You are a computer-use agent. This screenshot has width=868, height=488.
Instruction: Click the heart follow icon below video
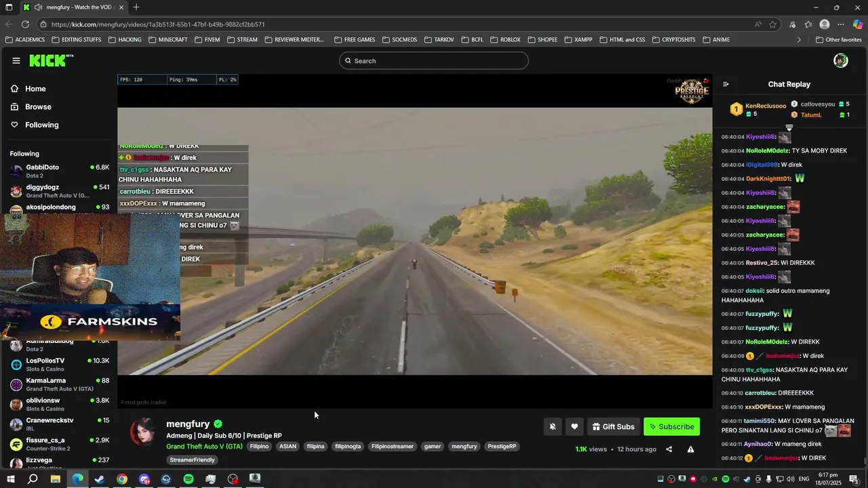(x=574, y=426)
